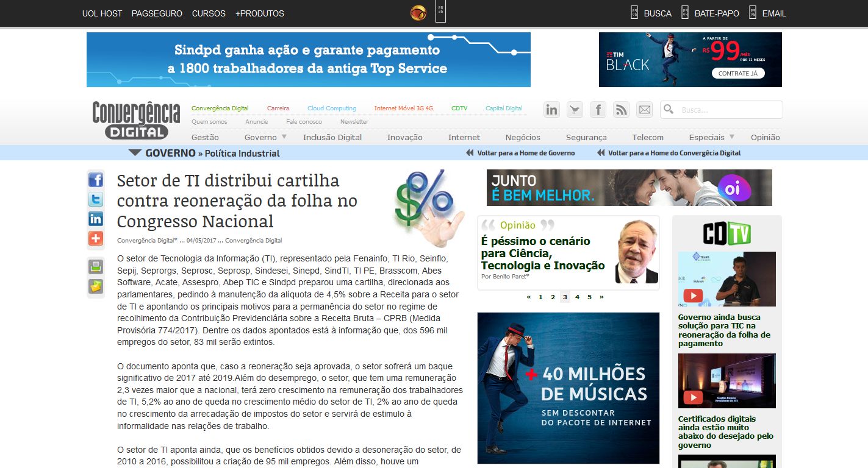Screen dimensions: 868x468
Task: Click the Fale conosco link
Action: [304, 122]
